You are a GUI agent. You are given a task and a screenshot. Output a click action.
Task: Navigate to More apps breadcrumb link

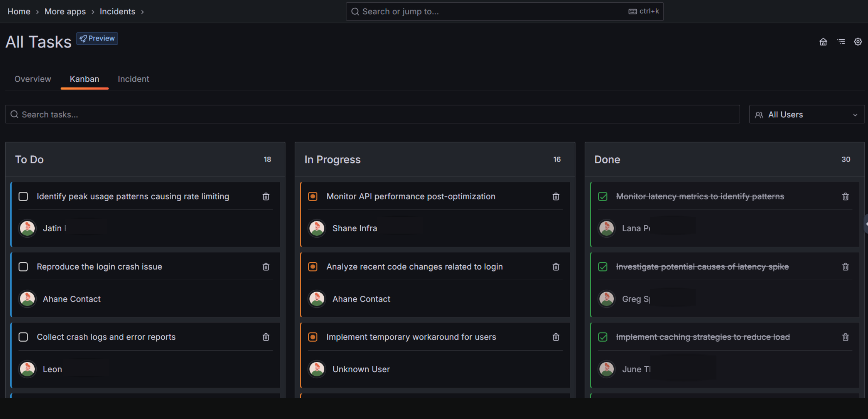pos(65,12)
